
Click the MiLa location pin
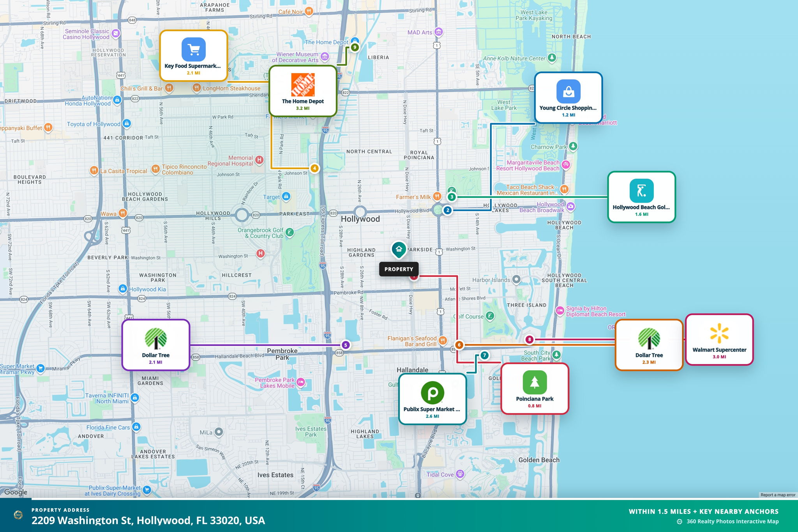coord(219,432)
